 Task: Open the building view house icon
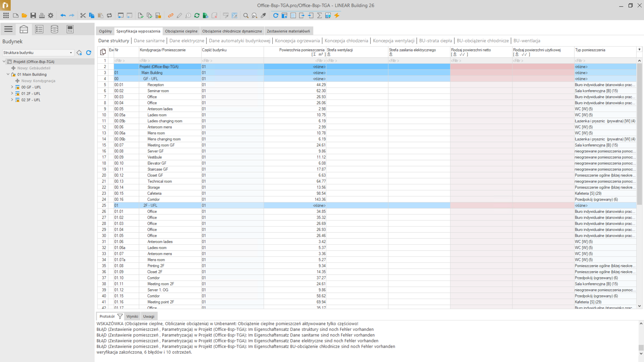pyautogui.click(x=24, y=29)
